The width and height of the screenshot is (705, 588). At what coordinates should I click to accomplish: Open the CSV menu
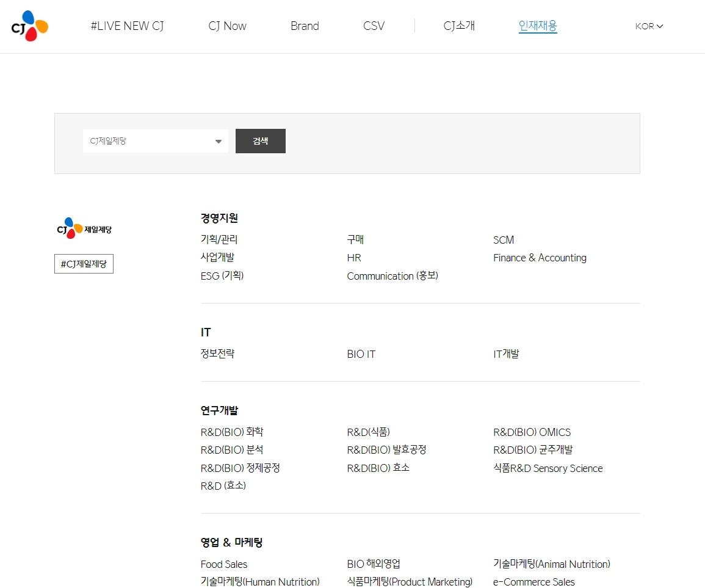pos(374,26)
